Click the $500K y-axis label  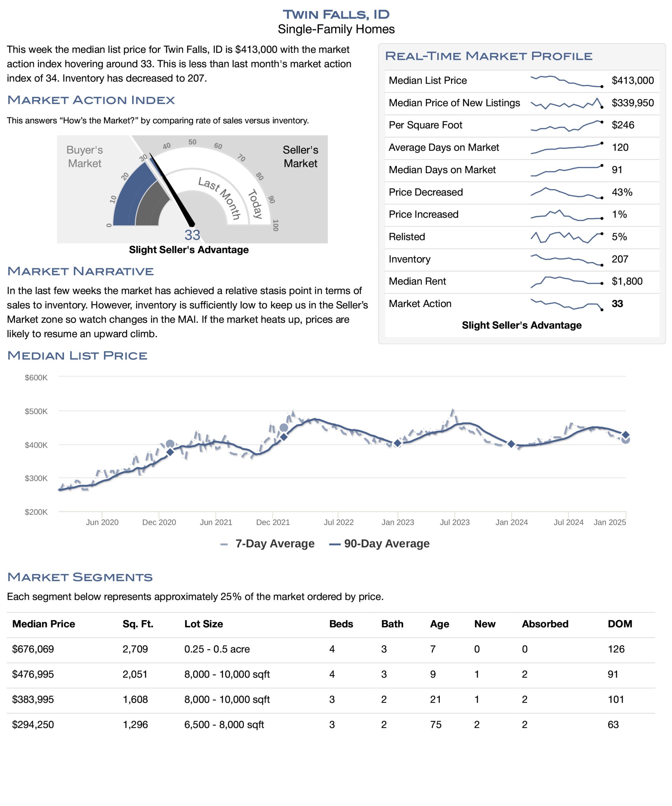click(x=36, y=412)
